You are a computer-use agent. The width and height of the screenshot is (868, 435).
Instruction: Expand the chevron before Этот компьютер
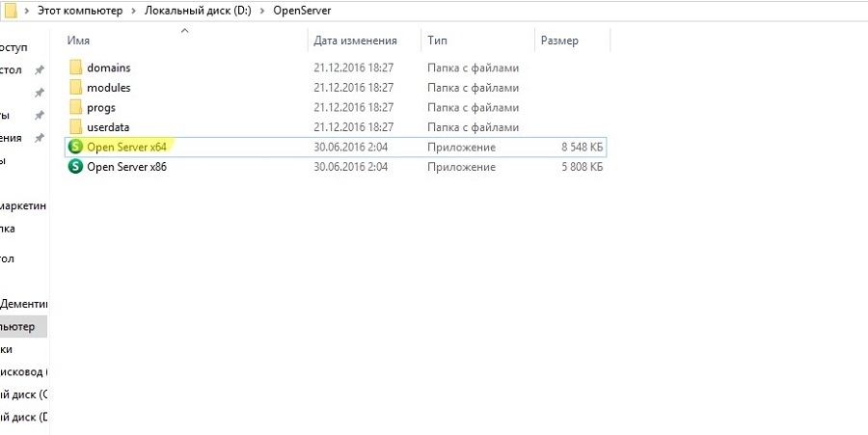pyautogui.click(x=27, y=11)
